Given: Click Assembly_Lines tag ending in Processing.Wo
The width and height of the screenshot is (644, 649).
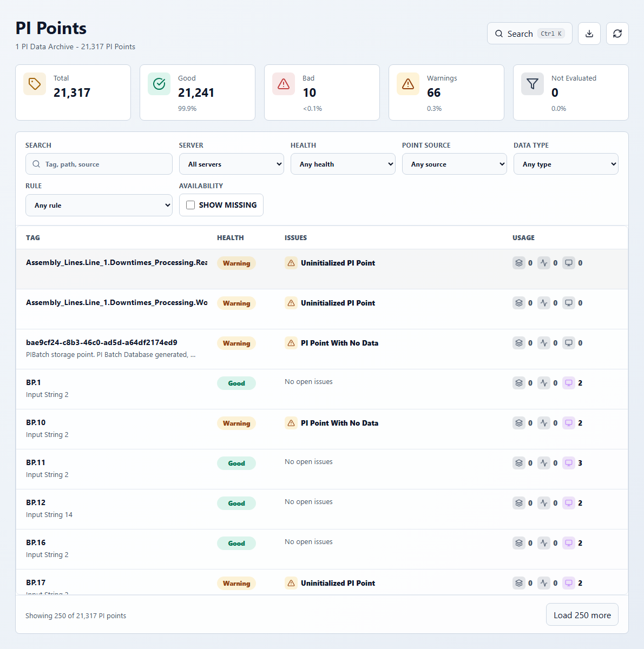Looking at the screenshot, I should [117, 302].
